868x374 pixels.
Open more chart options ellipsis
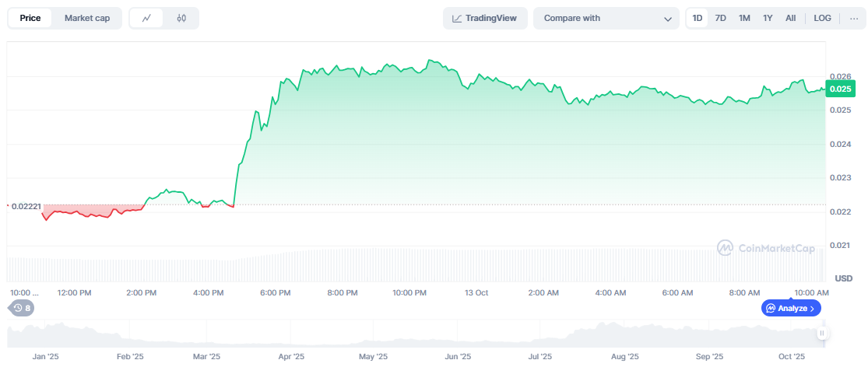tap(853, 18)
